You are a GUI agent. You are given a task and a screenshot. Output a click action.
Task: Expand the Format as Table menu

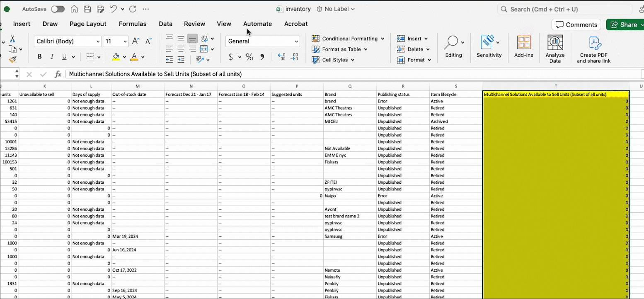click(x=366, y=49)
